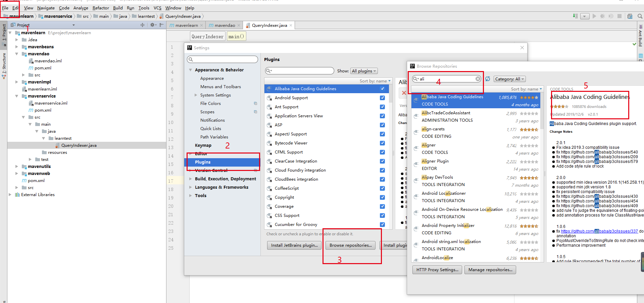Screen dimensions: 644x303
Task: Close the QueryIndexer.java editor tab
Action: tap(291, 25)
